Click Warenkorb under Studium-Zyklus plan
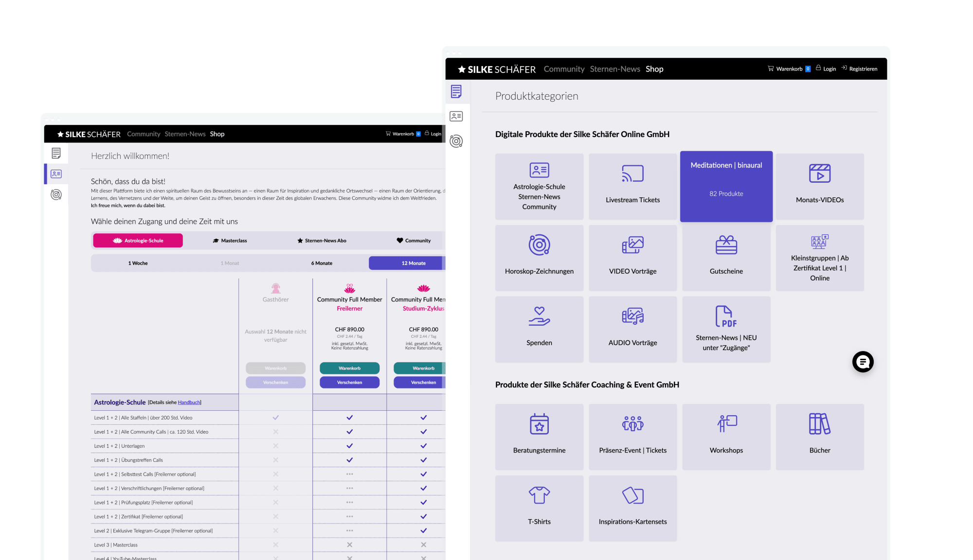This screenshot has height=560, width=973. (x=419, y=368)
